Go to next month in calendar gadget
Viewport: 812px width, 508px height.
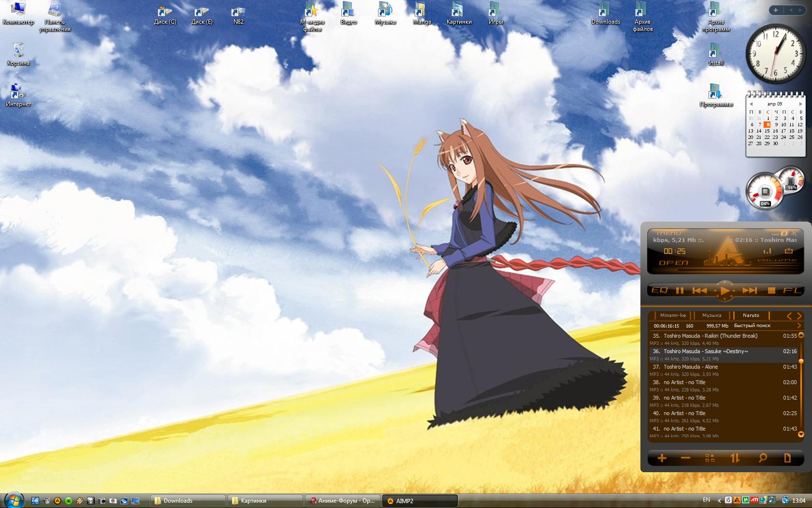800,104
